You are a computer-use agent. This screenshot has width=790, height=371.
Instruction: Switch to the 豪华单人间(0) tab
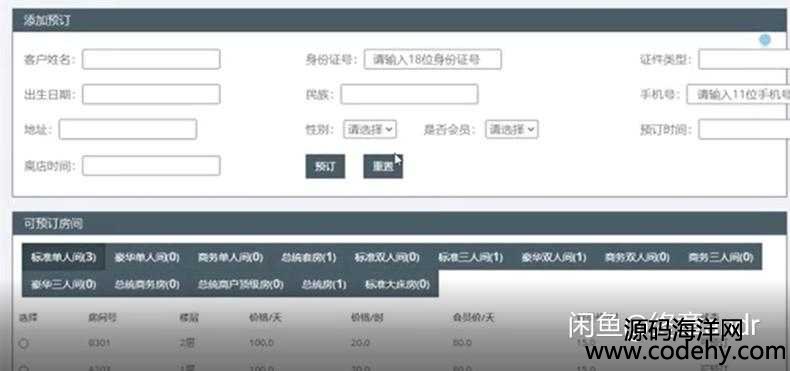pyautogui.click(x=147, y=257)
